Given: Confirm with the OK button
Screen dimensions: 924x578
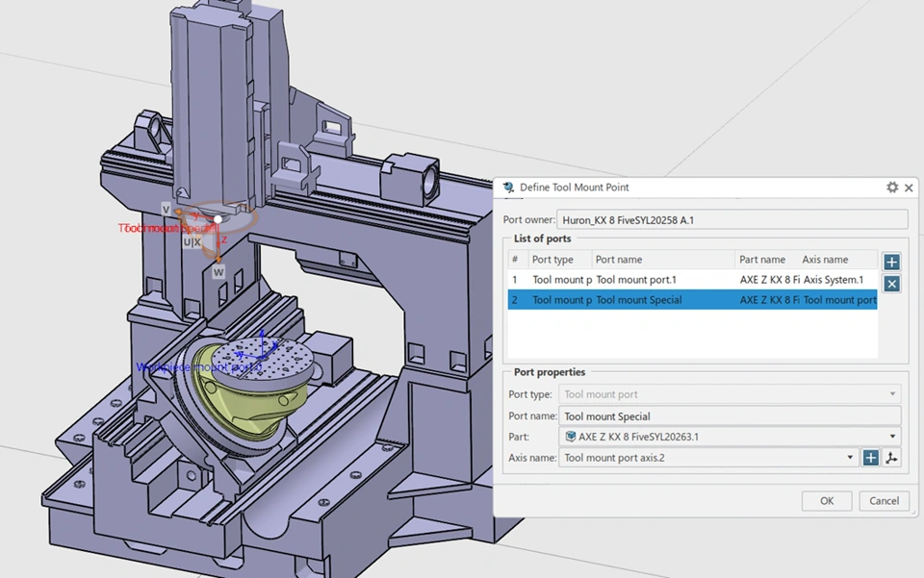Looking at the screenshot, I should tap(826, 501).
